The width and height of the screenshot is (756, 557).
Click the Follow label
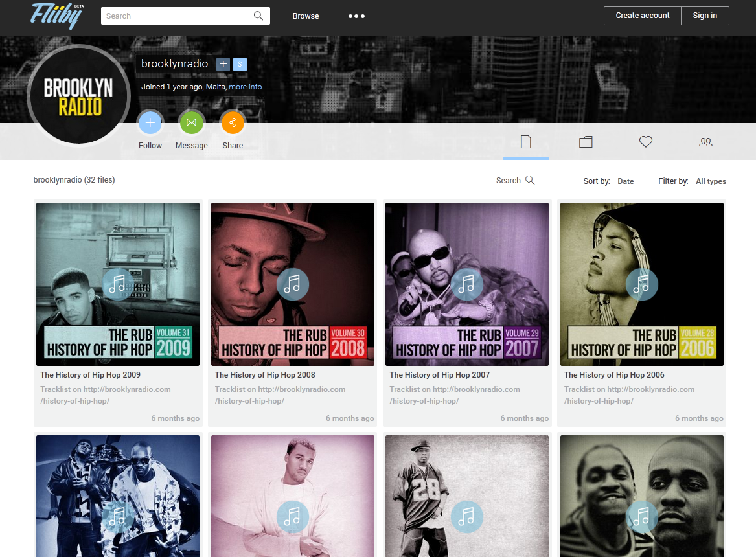click(150, 146)
